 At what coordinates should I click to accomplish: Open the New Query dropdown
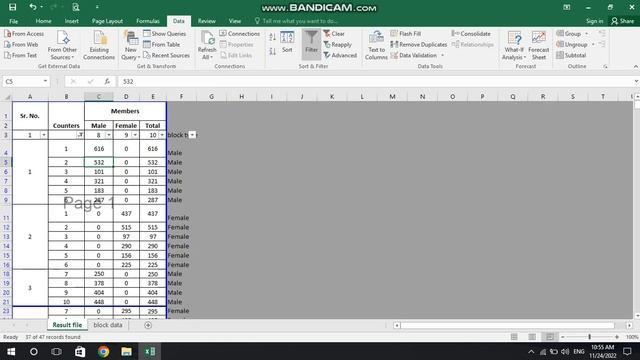point(131,45)
